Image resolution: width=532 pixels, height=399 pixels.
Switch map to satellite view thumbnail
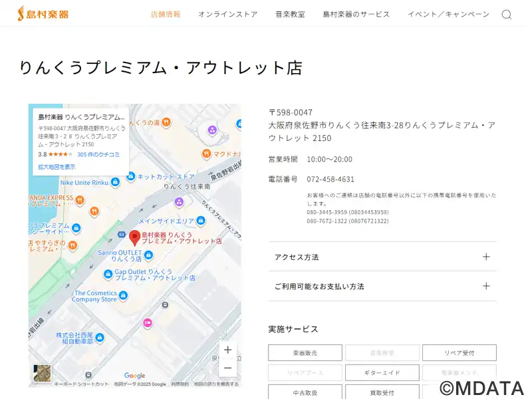(x=42, y=373)
